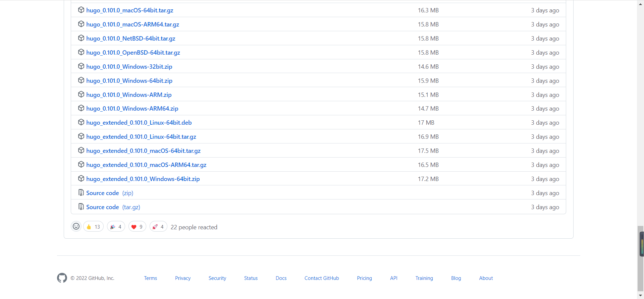Toggle the rocket reaction with 4
644x299 pixels.
click(x=158, y=227)
